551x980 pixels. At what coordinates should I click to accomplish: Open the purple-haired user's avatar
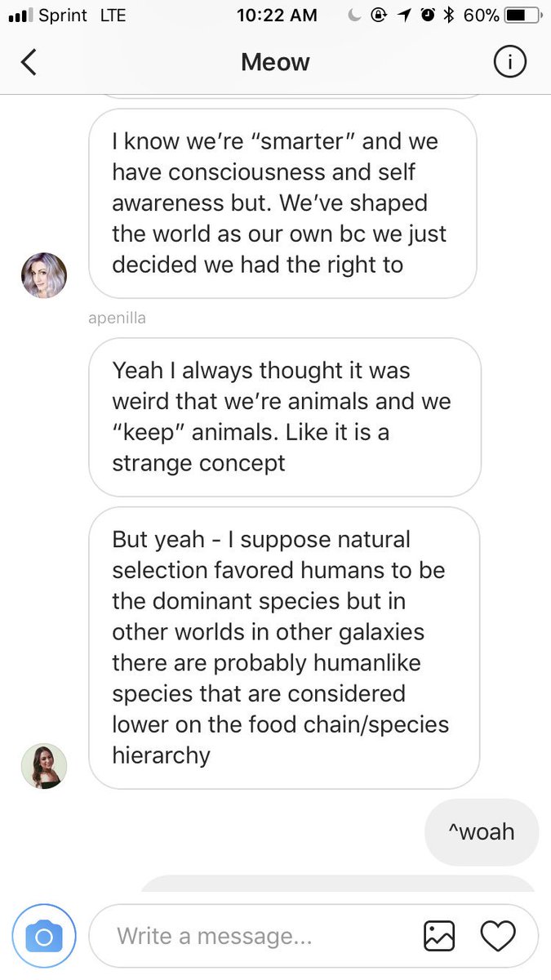[x=44, y=275]
